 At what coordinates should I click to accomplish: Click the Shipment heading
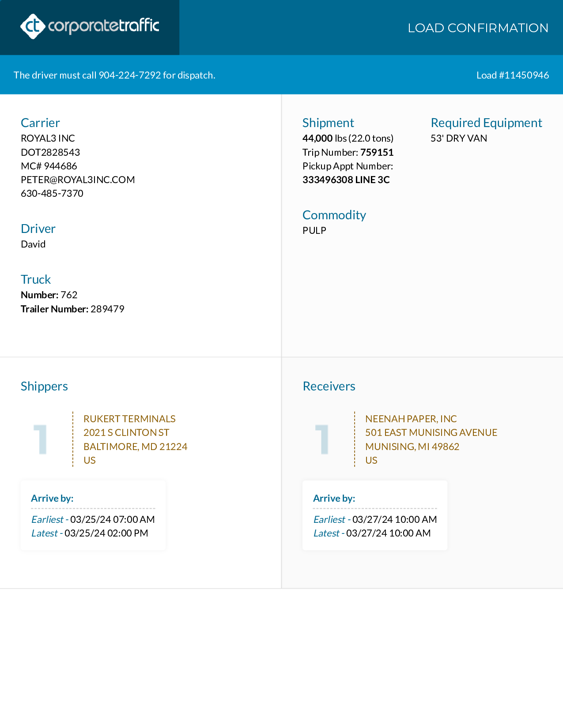coord(328,123)
